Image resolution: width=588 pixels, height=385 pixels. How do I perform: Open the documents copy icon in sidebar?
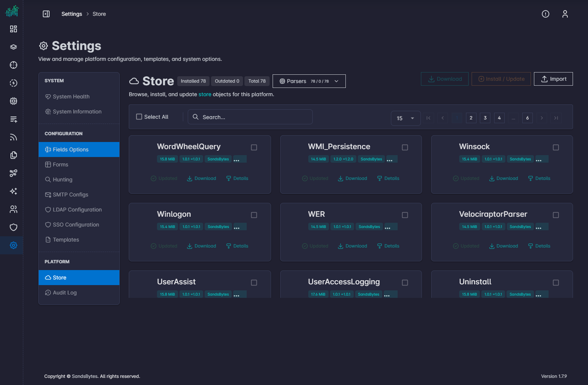14,155
